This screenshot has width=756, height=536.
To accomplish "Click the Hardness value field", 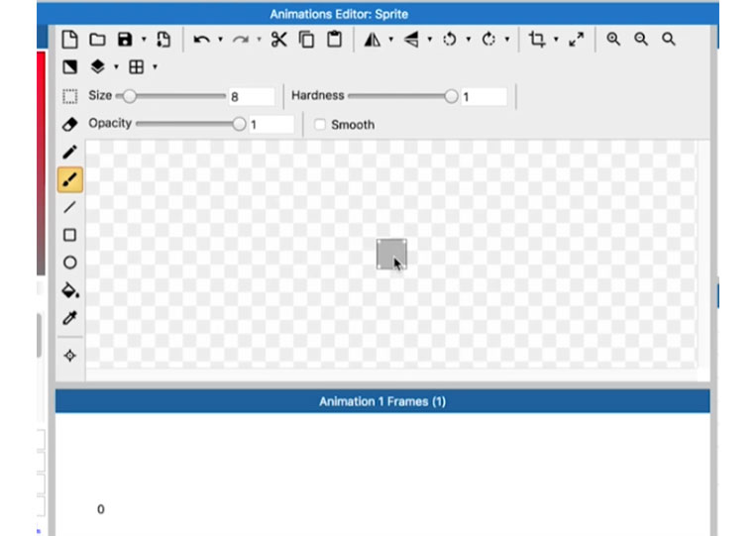I will [484, 97].
